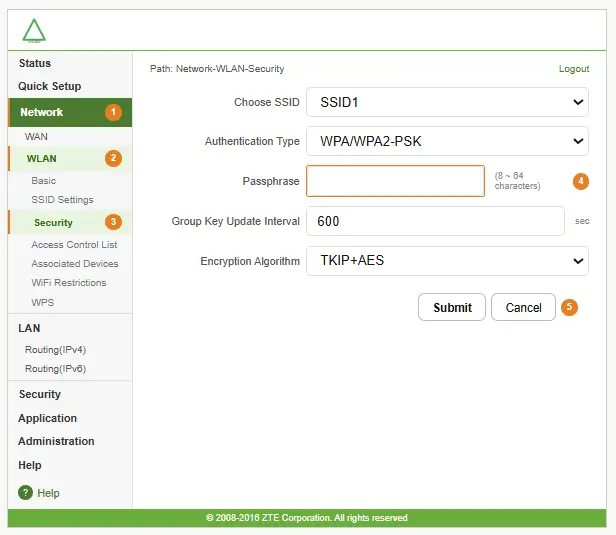This screenshot has height=535, width=616.
Task: View Associated Devices
Action: (x=75, y=264)
